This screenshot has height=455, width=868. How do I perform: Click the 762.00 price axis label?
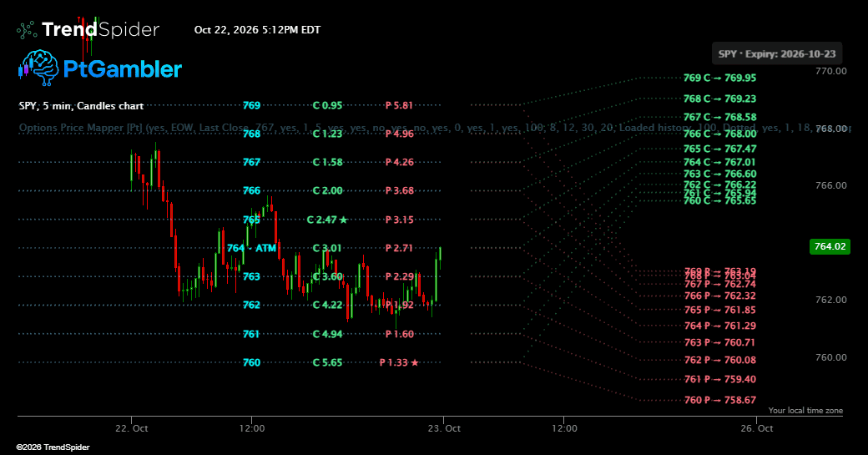(831, 300)
